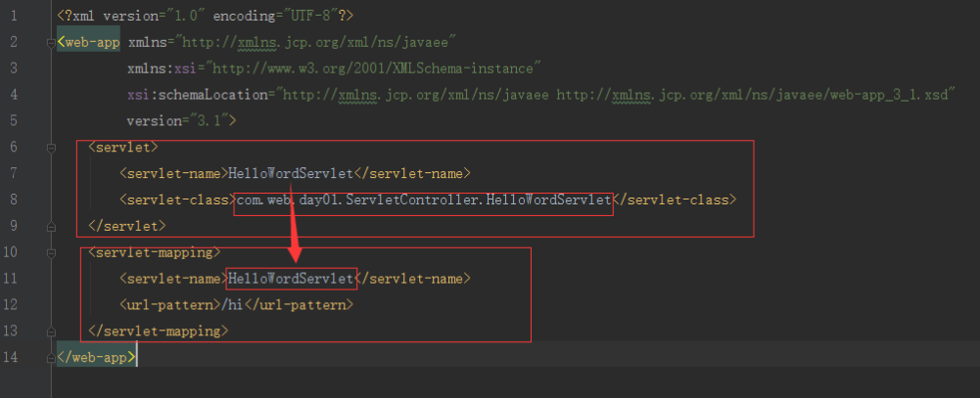Click the fold end marker beside line 13
Screen dimensions: 980x398
pyautogui.click(x=51, y=332)
